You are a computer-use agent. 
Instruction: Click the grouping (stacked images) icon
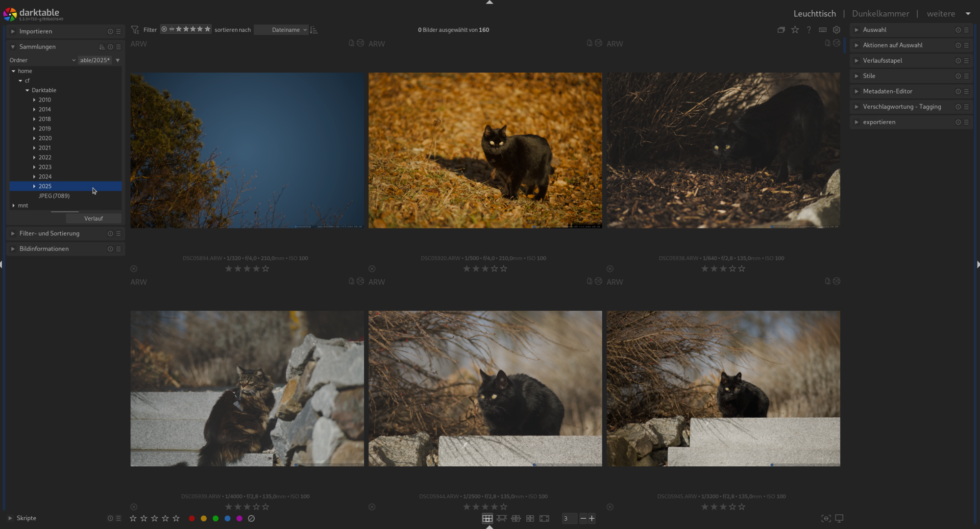click(781, 30)
